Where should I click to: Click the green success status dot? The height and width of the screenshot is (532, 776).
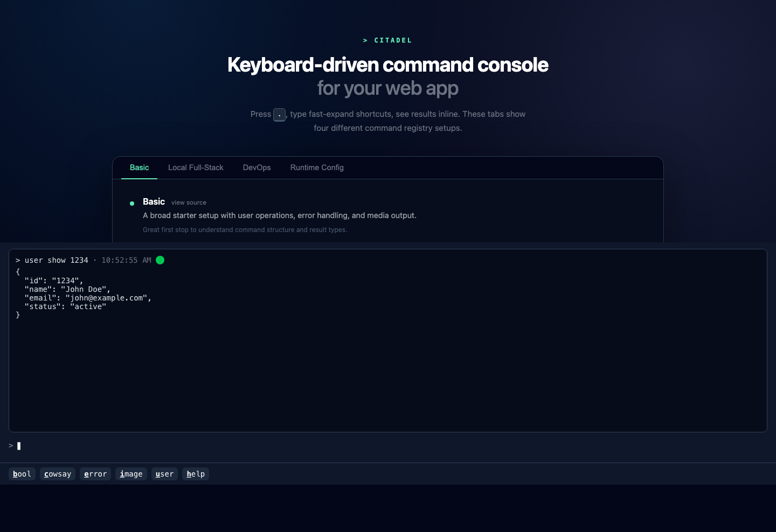click(x=160, y=260)
